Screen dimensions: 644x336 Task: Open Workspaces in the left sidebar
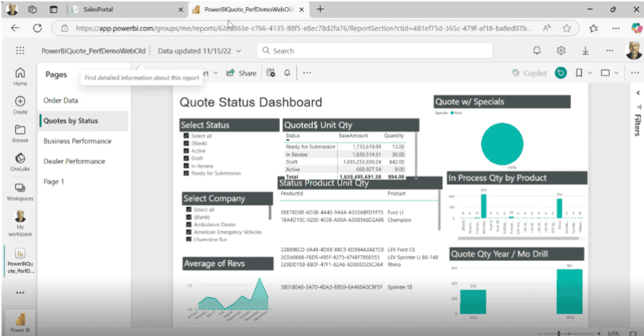tap(20, 190)
